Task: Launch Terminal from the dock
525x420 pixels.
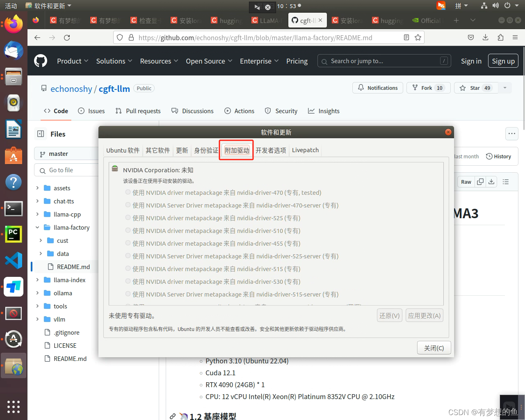Action: pos(14,208)
